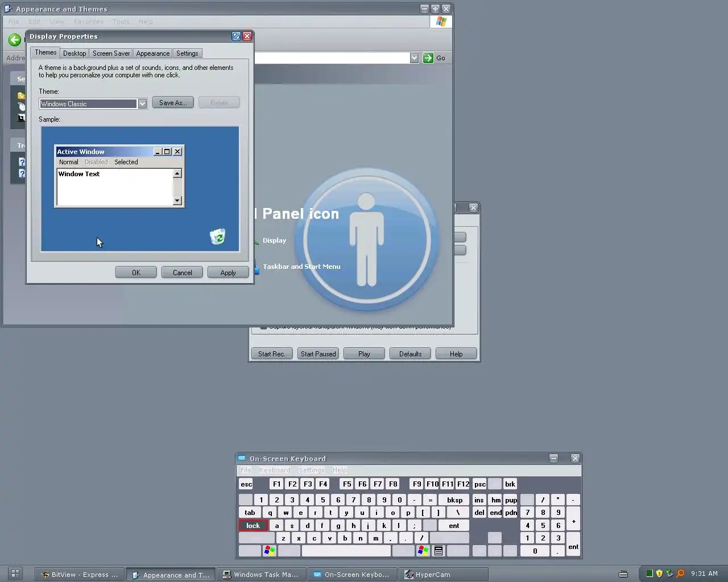Click the Help button in HyperCam
This screenshot has width=728, height=582.
[x=456, y=354]
